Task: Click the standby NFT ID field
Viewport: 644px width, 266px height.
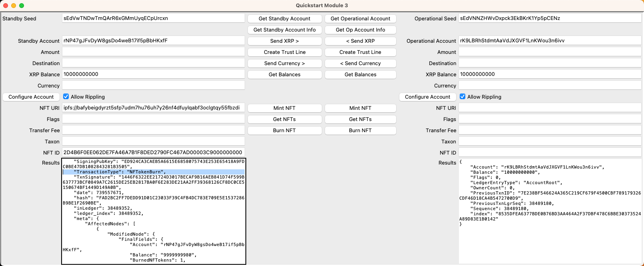Action: pos(153,153)
